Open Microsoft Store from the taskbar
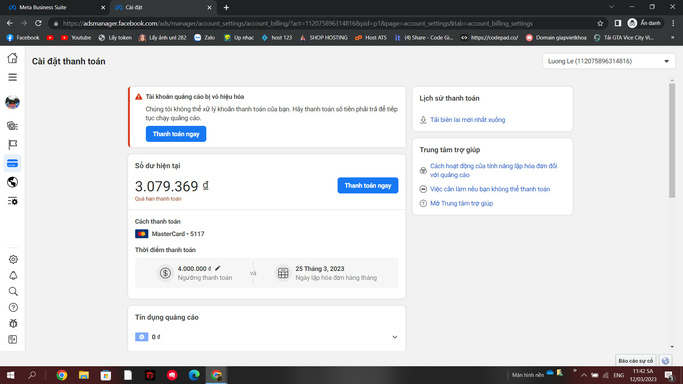Screen dimensions: 683x384 click(x=105, y=375)
